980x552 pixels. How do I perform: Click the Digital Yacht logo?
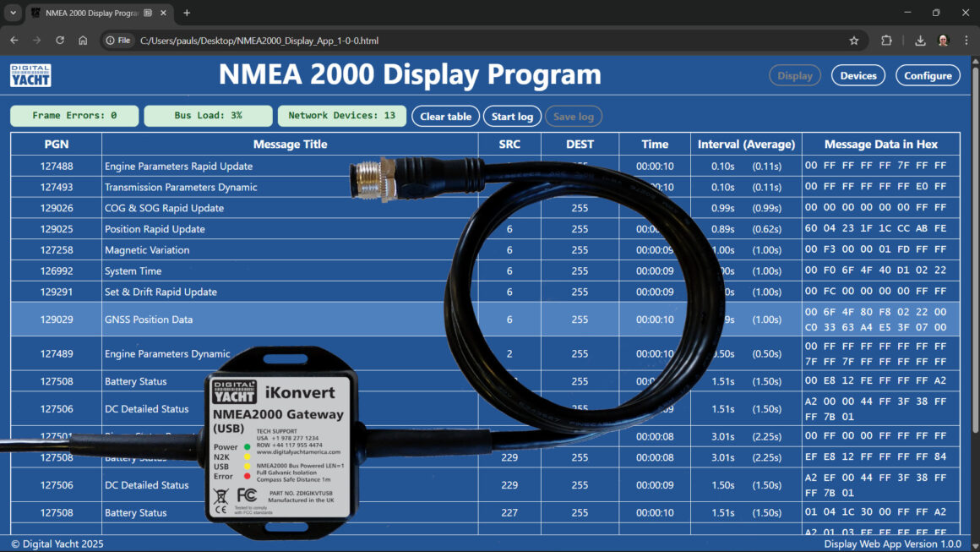(30, 75)
